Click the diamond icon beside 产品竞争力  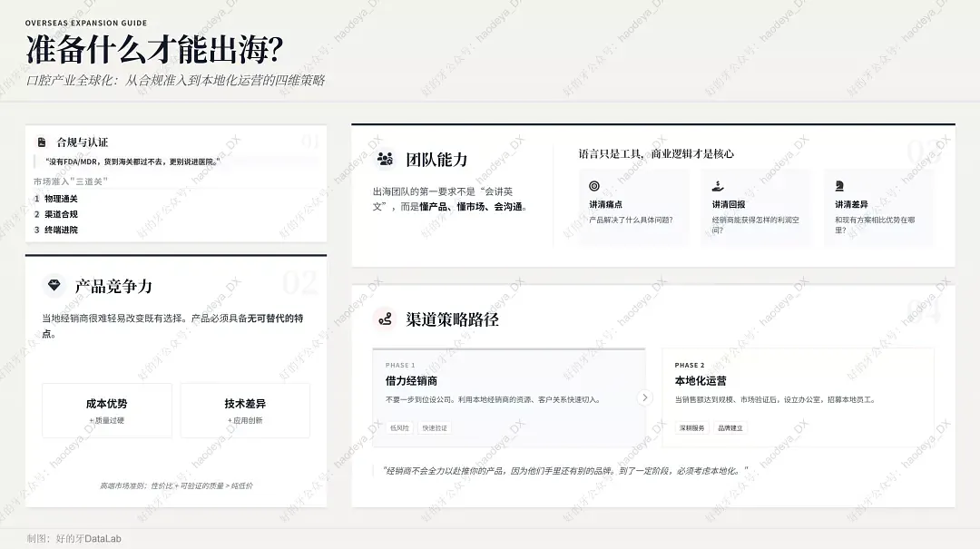tap(54, 286)
